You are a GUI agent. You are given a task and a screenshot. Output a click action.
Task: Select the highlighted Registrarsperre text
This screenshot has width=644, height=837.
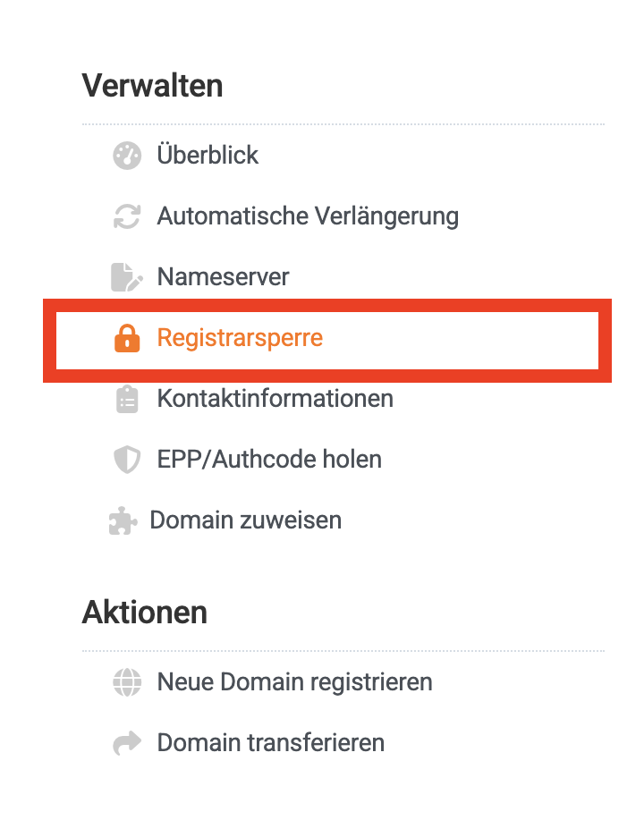tap(240, 338)
